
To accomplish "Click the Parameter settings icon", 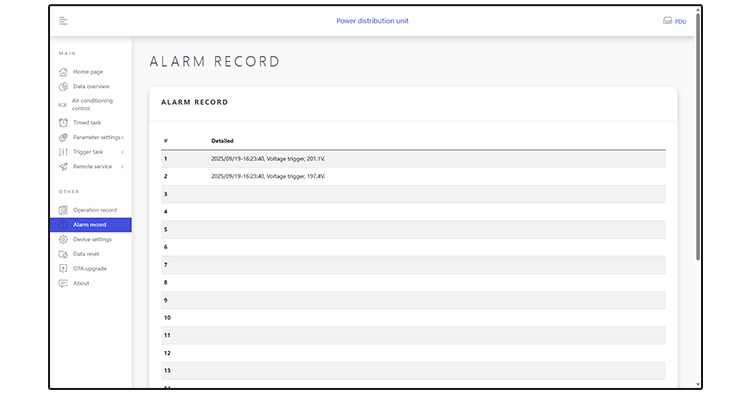I will [x=63, y=138].
